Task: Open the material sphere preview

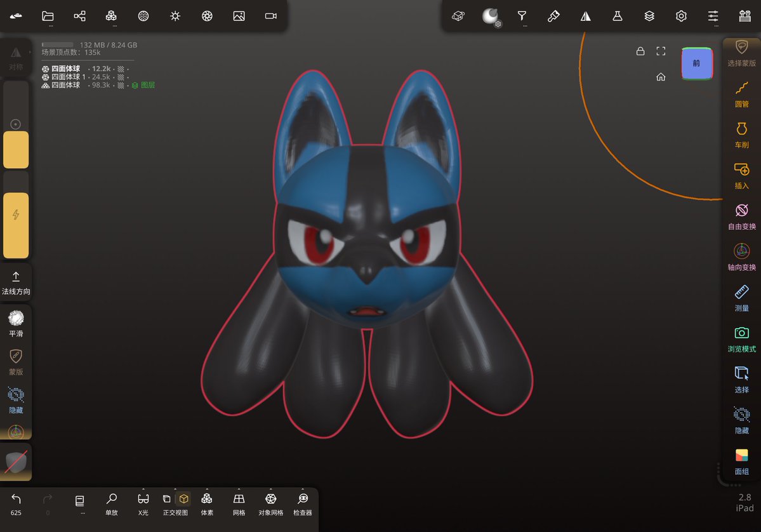Action: click(490, 16)
